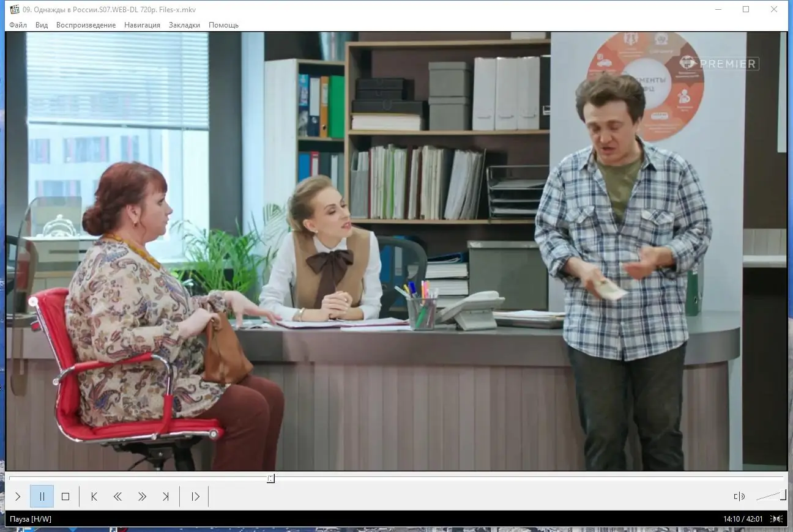Open the Закладки menu

tap(184, 25)
